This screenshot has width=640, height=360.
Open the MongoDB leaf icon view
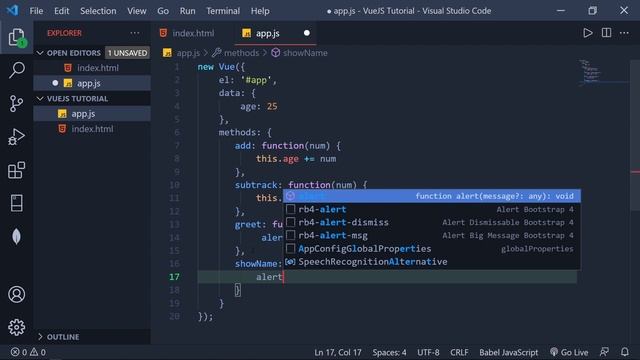[x=16, y=236]
